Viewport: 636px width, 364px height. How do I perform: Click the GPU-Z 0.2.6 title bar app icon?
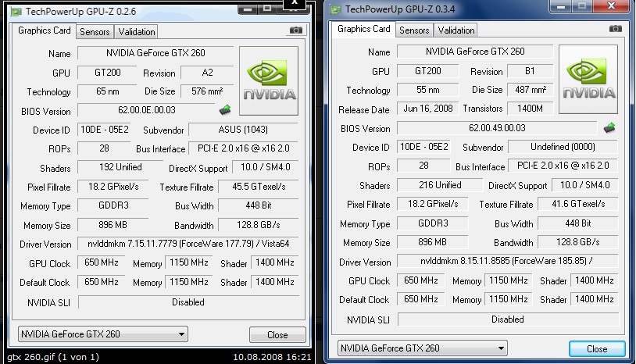point(16,12)
